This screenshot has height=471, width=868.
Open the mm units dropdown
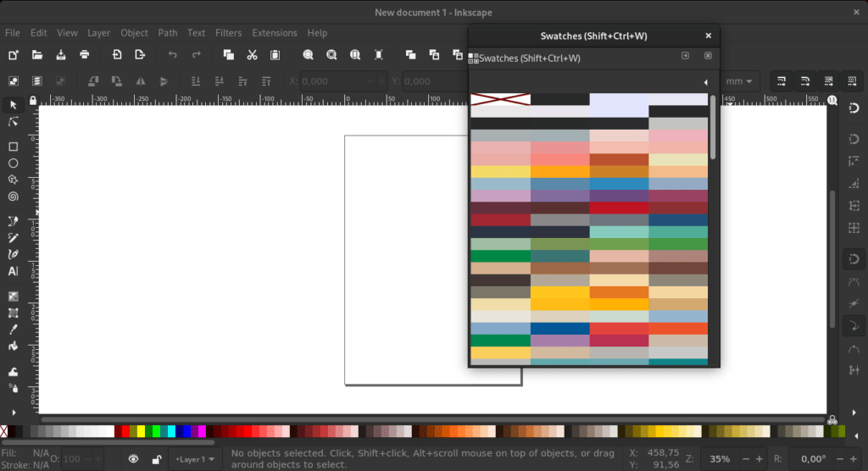click(x=739, y=81)
